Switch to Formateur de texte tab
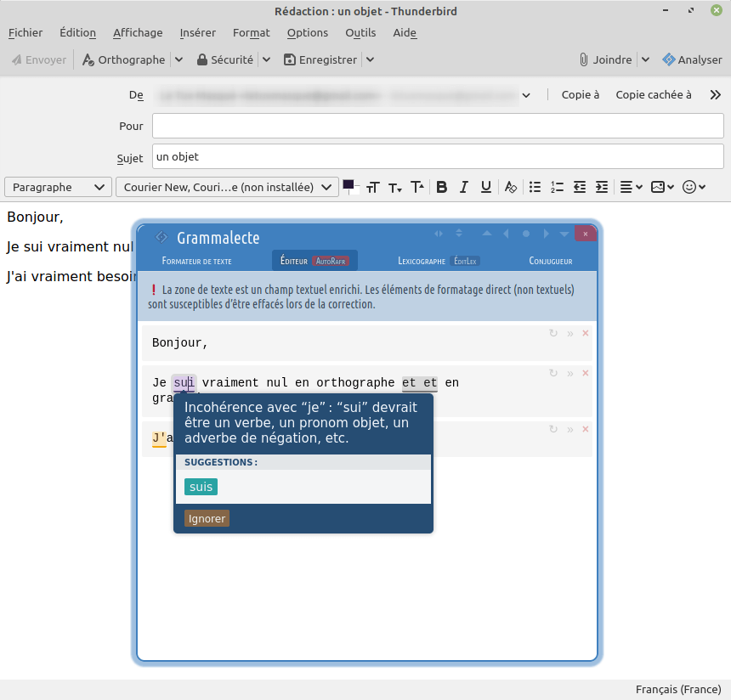The height and width of the screenshot is (700, 731). click(x=196, y=261)
